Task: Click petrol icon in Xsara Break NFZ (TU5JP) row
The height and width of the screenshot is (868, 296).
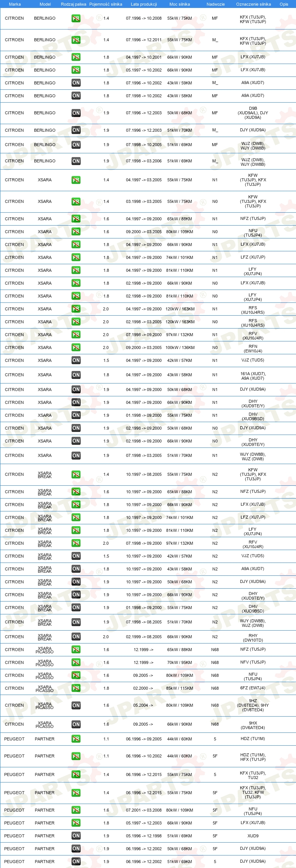Action: pyautogui.click(x=76, y=492)
